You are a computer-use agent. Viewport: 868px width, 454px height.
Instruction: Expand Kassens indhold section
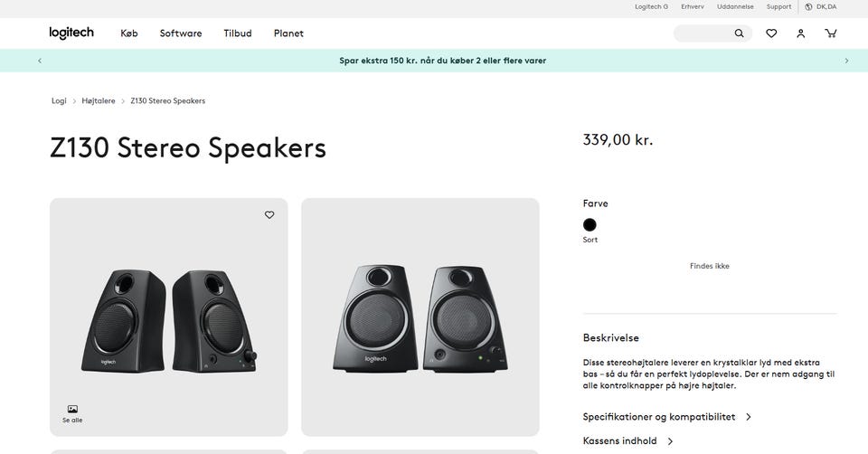coord(628,441)
